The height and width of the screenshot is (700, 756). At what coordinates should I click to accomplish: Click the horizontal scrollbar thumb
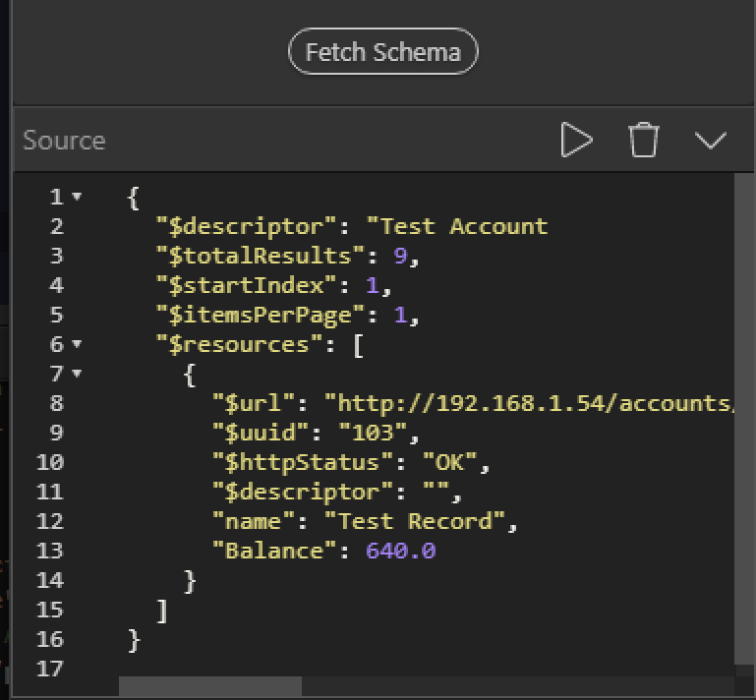pyautogui.click(x=210, y=686)
